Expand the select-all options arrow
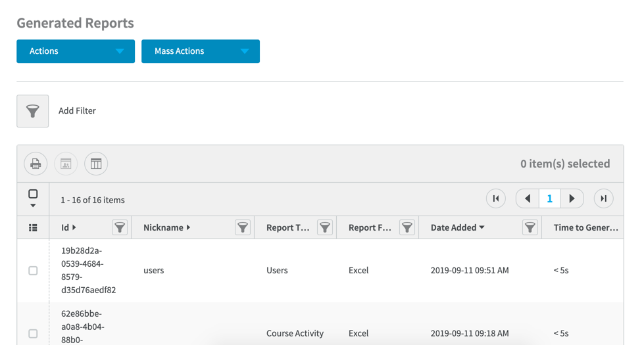 pos(33,206)
